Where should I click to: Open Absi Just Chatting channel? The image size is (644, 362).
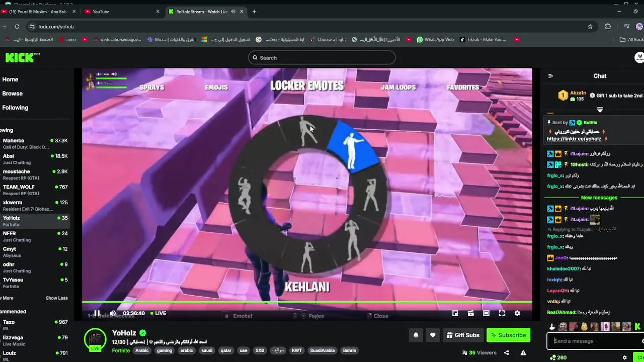35,159
